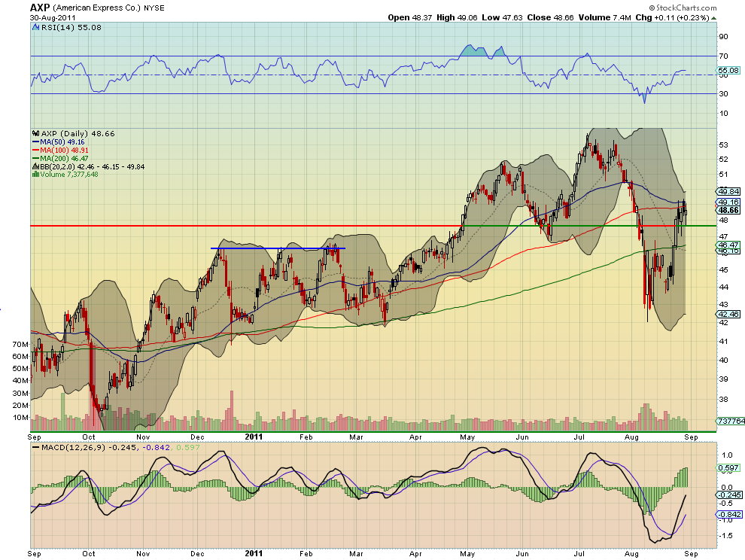Click the 49.16 price tag on right axis
The image size is (745, 560).
tap(728, 202)
